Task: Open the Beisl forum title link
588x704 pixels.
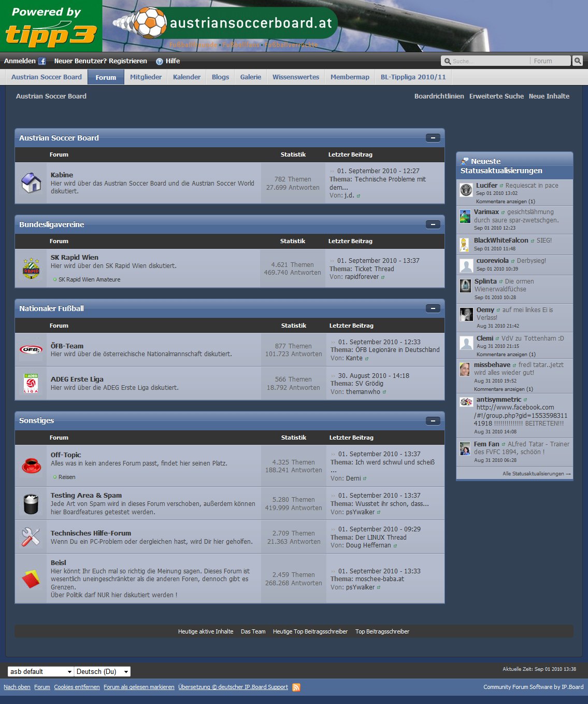Action: click(x=59, y=563)
